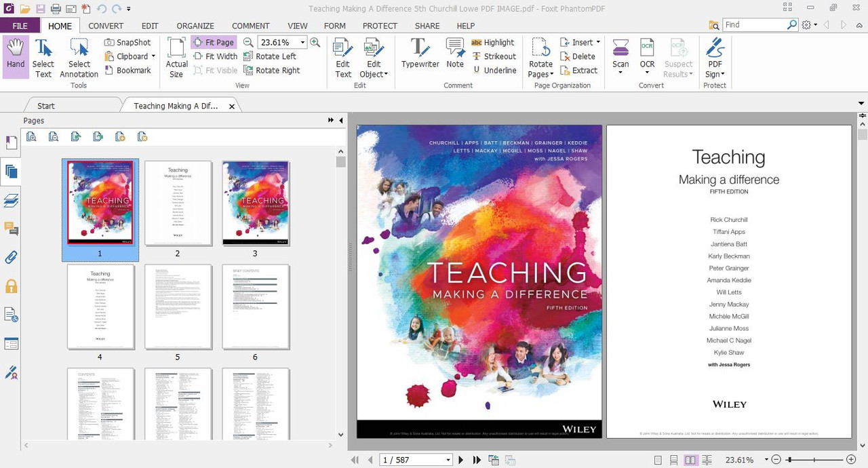Click zoom in plus in status bar

851,460
